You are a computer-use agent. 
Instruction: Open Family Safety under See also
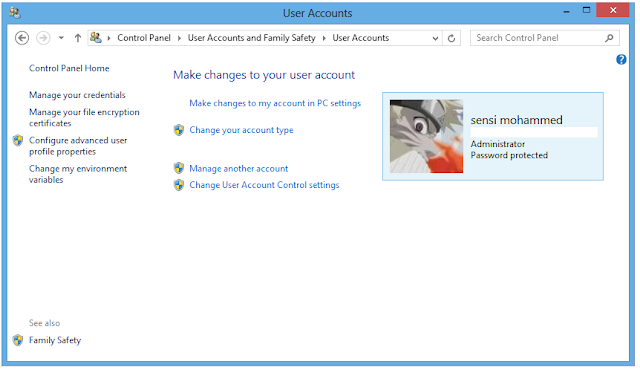coord(55,340)
